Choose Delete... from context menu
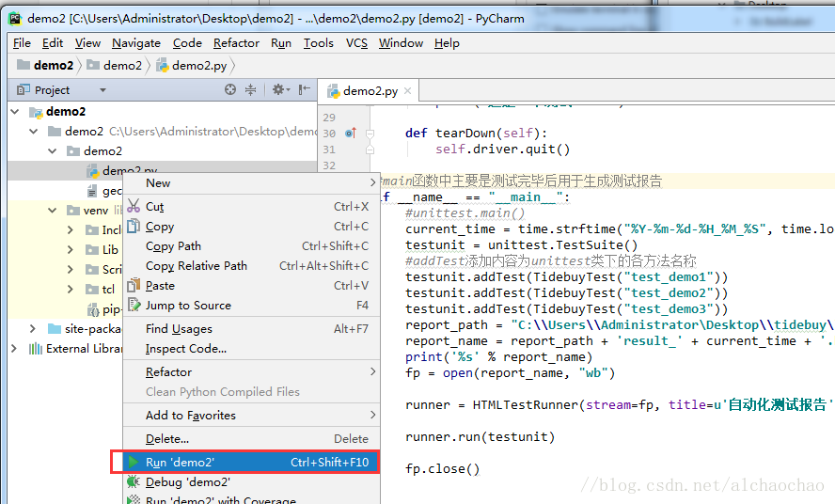The height and width of the screenshot is (504, 835). click(251, 438)
